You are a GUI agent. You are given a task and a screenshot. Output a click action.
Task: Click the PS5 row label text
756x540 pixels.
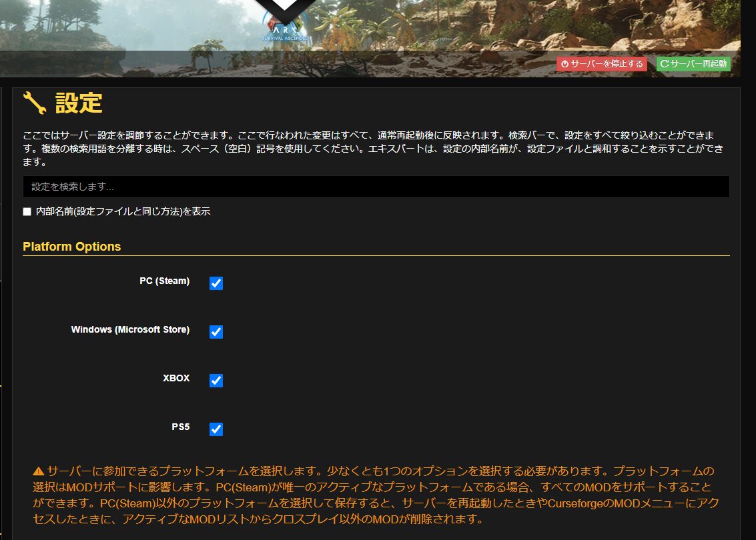point(181,427)
